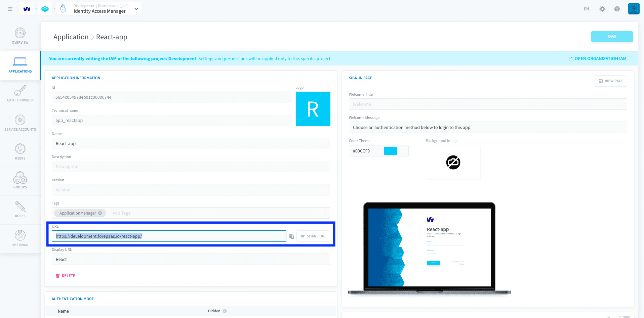
Task: Click the Id field value
Action: coord(171,97)
